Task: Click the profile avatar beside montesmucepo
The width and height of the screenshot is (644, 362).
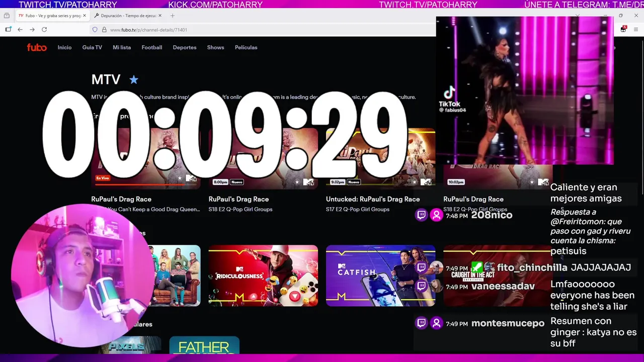Action: click(x=436, y=323)
